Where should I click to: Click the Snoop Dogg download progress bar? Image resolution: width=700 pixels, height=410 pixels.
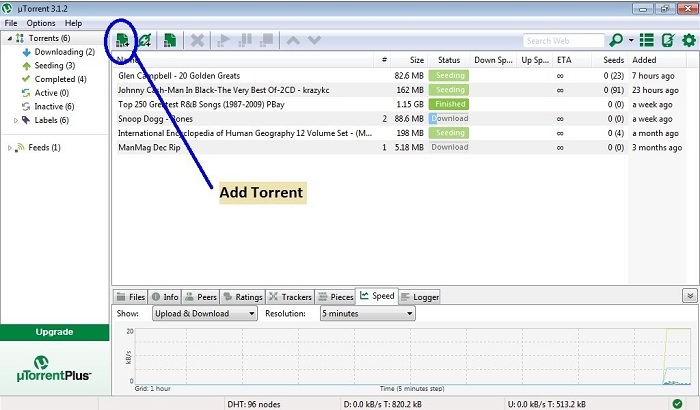(x=449, y=119)
